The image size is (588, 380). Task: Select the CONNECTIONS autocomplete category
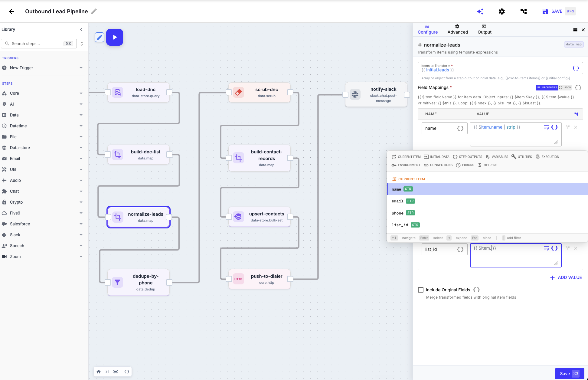pyautogui.click(x=438, y=165)
